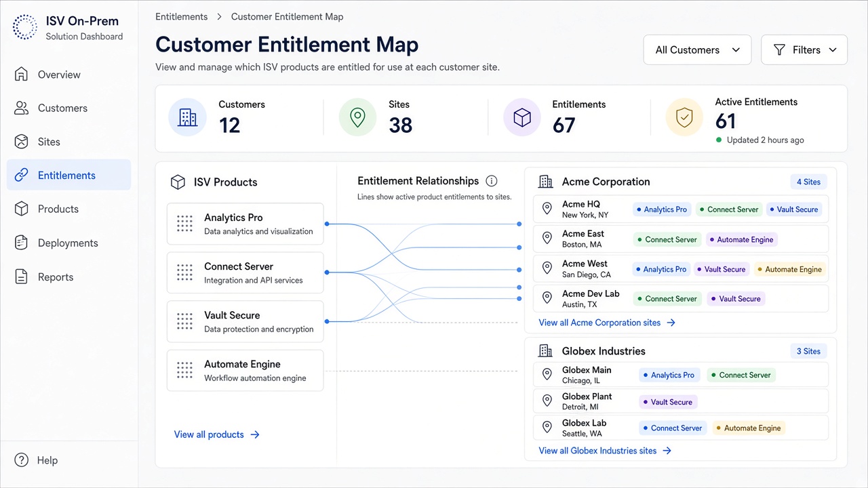Open Reports from the sidebar menu
Viewport: 868px width, 488px height.
click(x=68, y=277)
